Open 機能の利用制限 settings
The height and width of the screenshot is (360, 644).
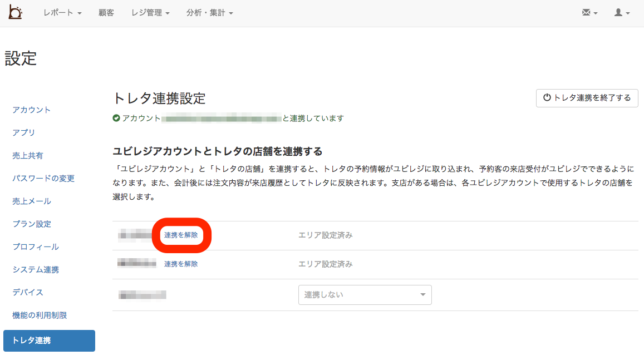(40, 315)
